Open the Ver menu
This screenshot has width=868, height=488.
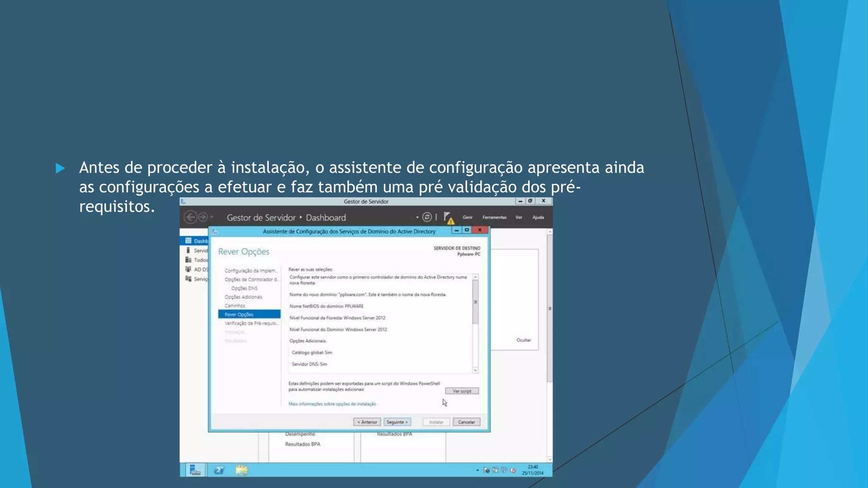[519, 217]
